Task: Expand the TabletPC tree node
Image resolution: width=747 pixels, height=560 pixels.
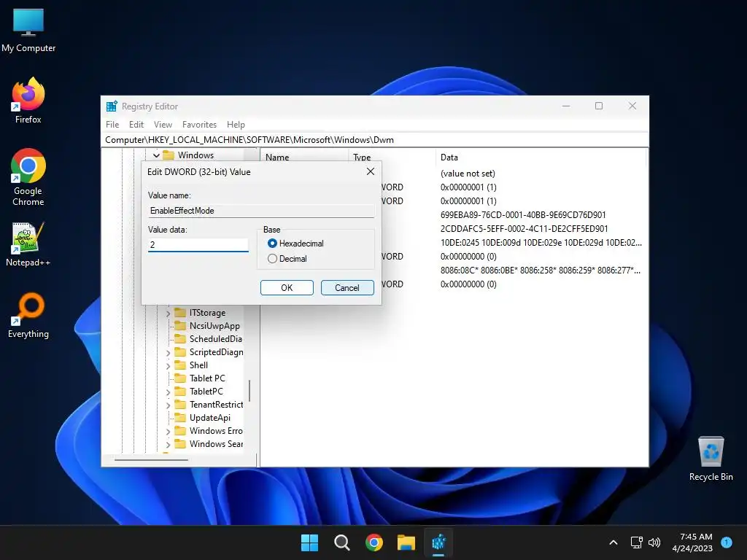Action: click(168, 392)
